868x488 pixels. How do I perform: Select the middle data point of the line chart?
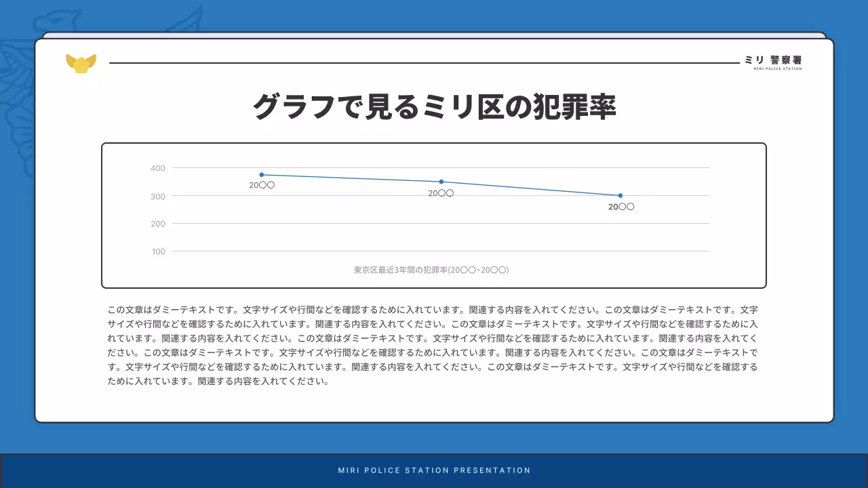point(441,181)
